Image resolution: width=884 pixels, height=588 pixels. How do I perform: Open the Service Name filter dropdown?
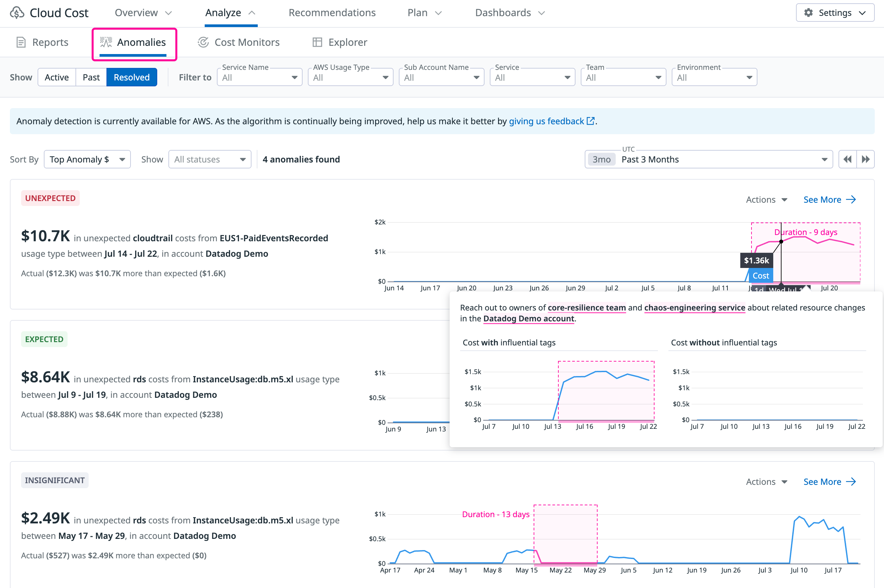pos(259,77)
